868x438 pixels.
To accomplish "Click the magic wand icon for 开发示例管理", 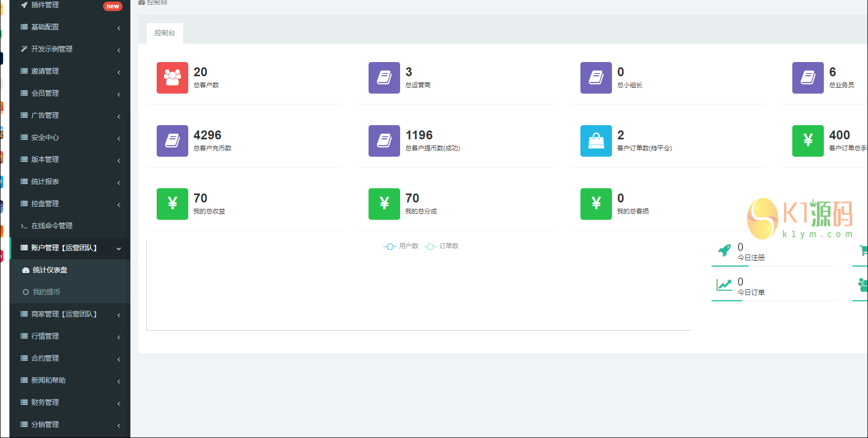I will coord(24,49).
